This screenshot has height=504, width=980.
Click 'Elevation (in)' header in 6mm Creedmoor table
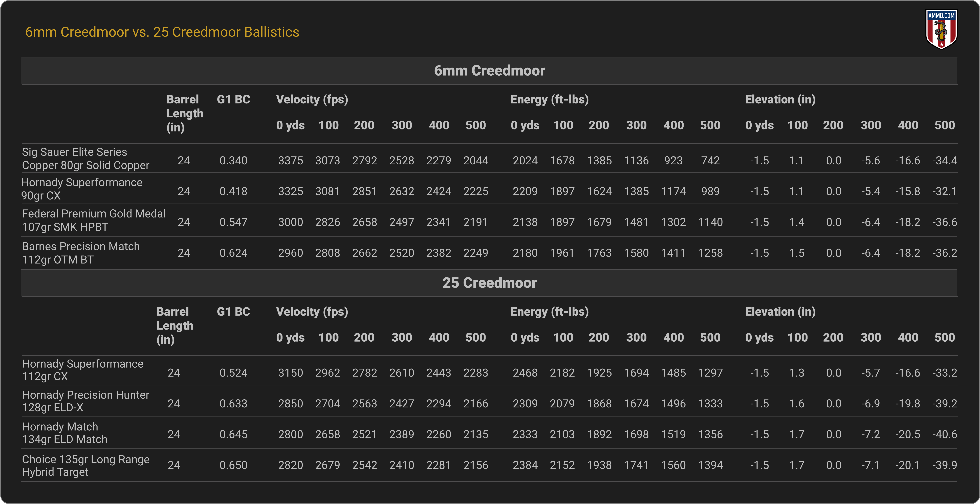[780, 100]
